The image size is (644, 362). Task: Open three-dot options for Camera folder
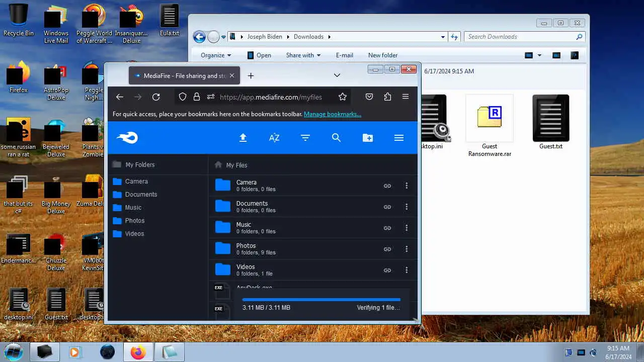click(407, 186)
